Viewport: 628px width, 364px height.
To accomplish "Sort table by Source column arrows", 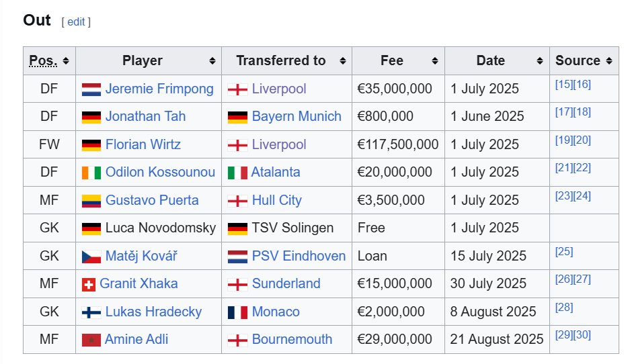I will (609, 61).
